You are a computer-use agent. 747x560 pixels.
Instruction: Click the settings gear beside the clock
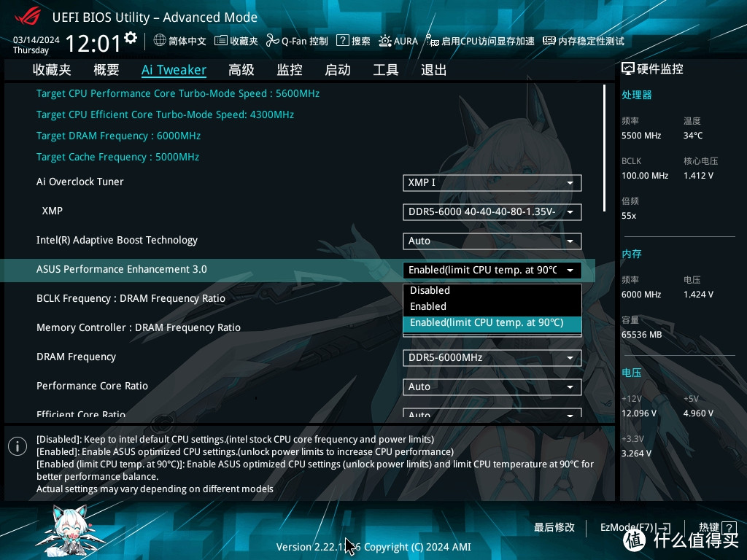[131, 38]
